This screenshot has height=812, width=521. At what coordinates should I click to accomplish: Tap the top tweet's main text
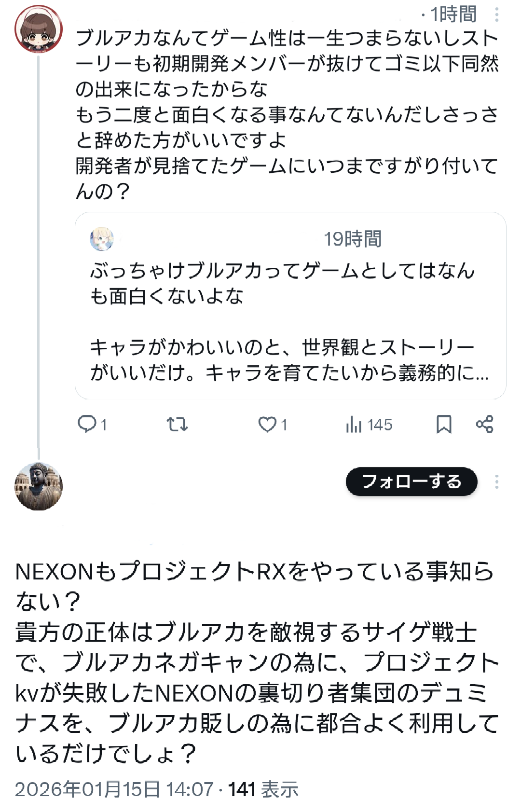(x=287, y=114)
